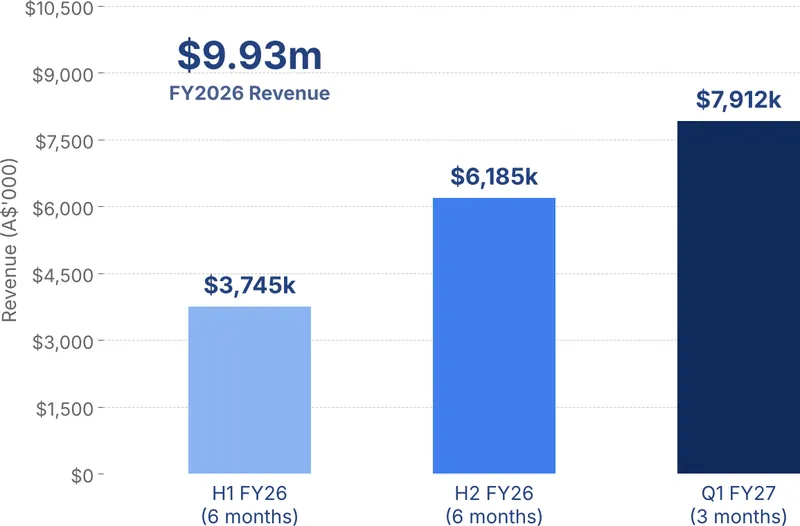Click the $9.93m headline figure
Image resolution: width=800 pixels, height=526 pixels.
[249, 55]
